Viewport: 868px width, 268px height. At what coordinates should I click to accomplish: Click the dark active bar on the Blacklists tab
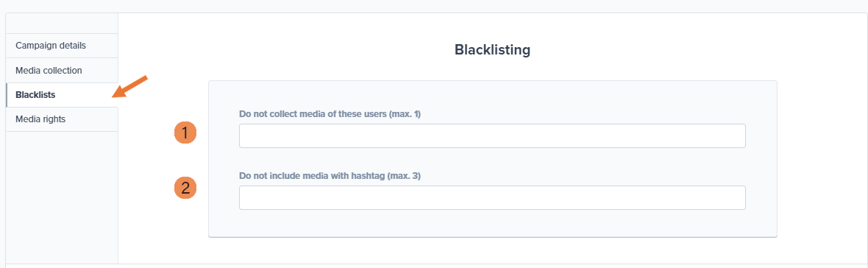pyautogui.click(x=6, y=95)
